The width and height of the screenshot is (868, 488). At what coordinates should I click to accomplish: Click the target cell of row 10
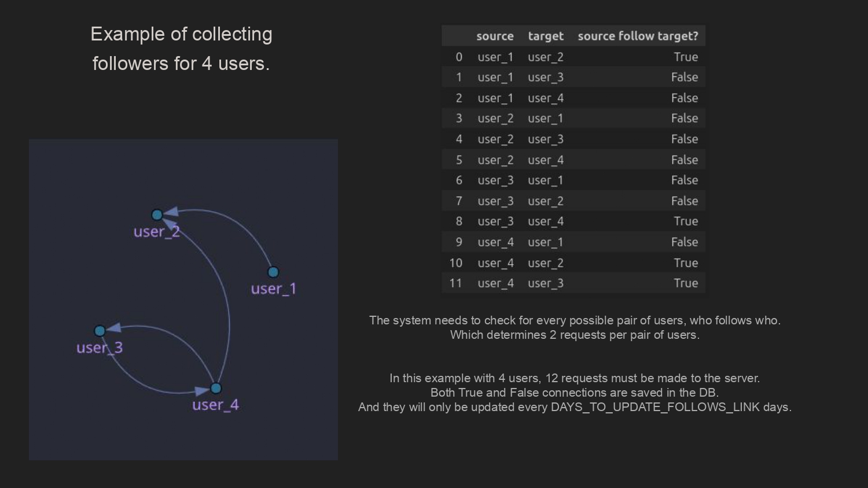pos(545,263)
